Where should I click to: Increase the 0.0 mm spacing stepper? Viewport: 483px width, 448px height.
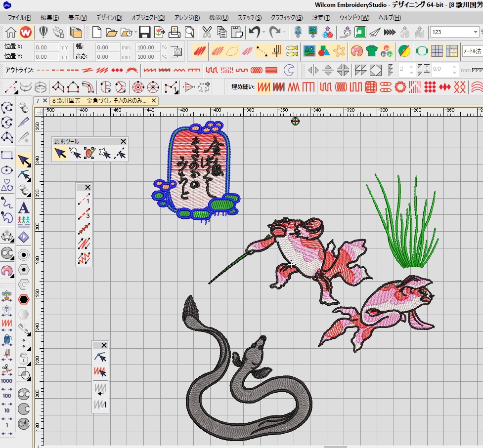454,67
